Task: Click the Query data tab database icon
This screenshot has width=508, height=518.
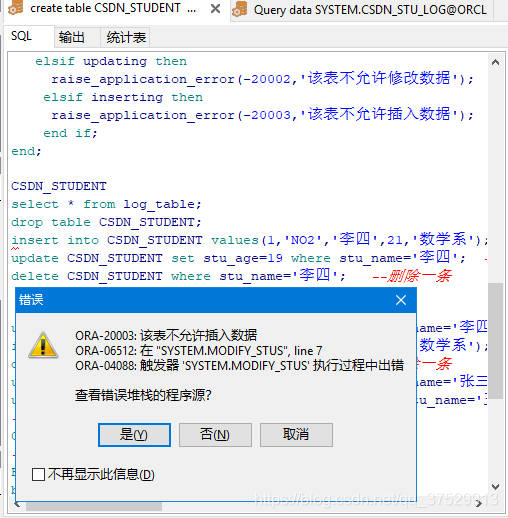Action: pyautogui.click(x=240, y=9)
